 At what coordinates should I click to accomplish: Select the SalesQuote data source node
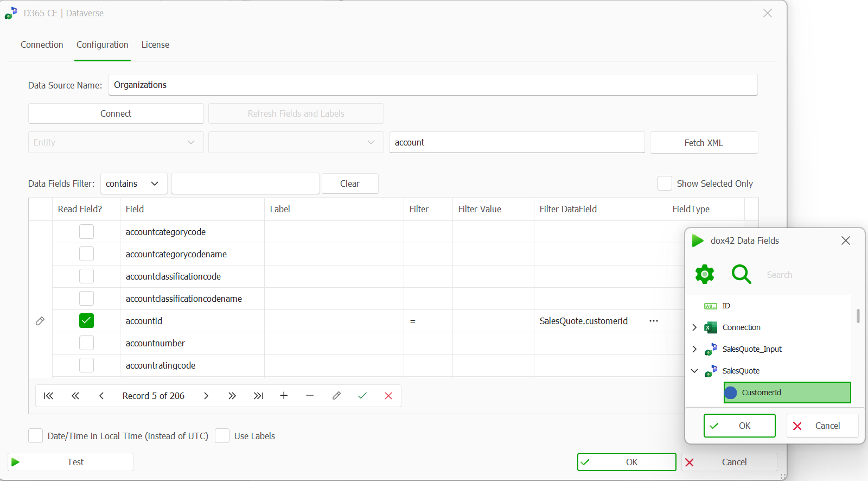(741, 371)
